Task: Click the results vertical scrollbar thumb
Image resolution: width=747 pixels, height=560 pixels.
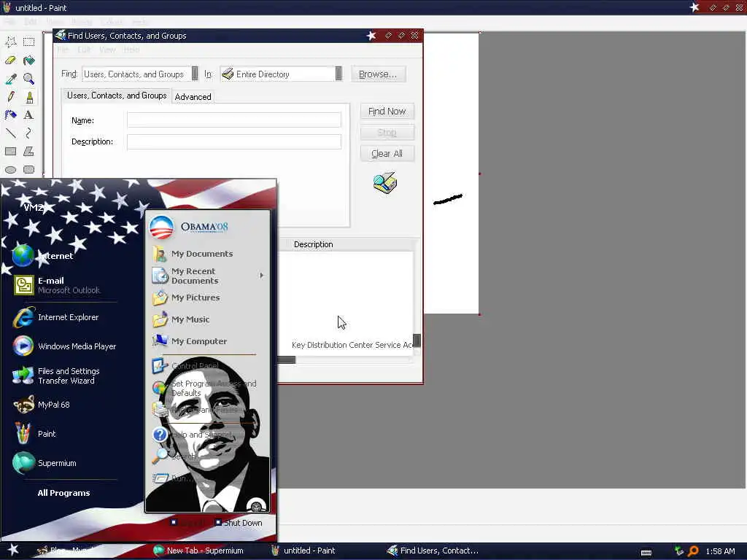Action: click(x=417, y=340)
